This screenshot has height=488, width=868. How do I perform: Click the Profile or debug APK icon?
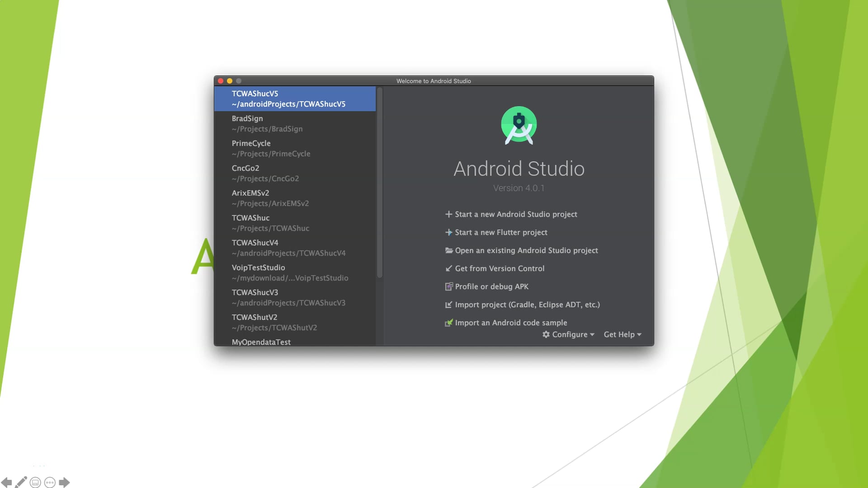coord(448,286)
